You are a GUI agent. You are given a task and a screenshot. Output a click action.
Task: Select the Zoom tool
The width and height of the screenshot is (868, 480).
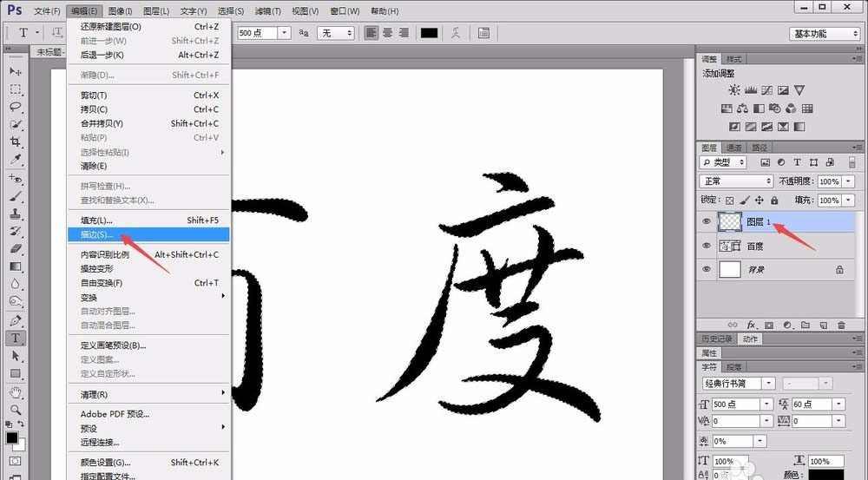pyautogui.click(x=16, y=410)
